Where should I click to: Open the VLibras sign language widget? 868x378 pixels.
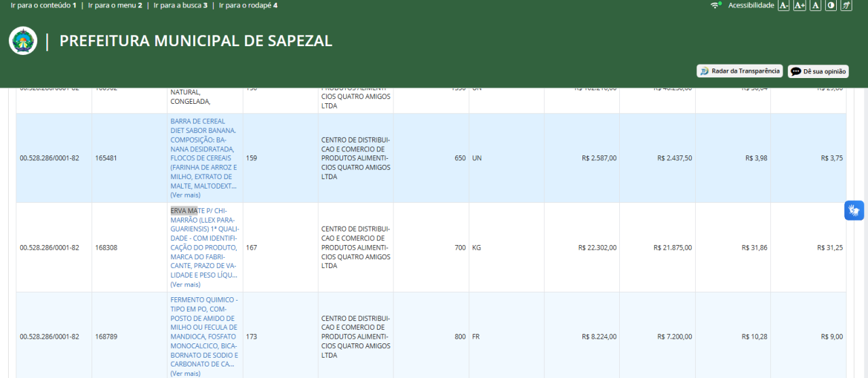[854, 210]
